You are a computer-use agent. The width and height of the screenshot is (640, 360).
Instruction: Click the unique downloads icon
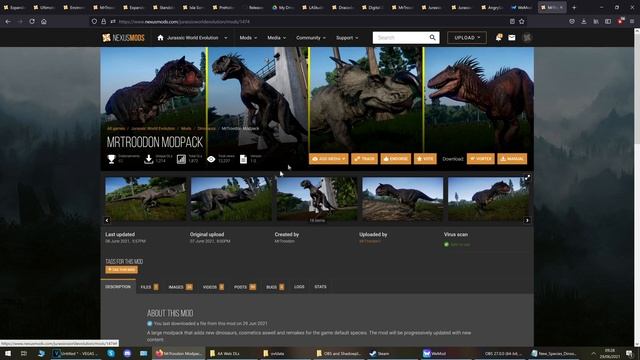point(149,159)
